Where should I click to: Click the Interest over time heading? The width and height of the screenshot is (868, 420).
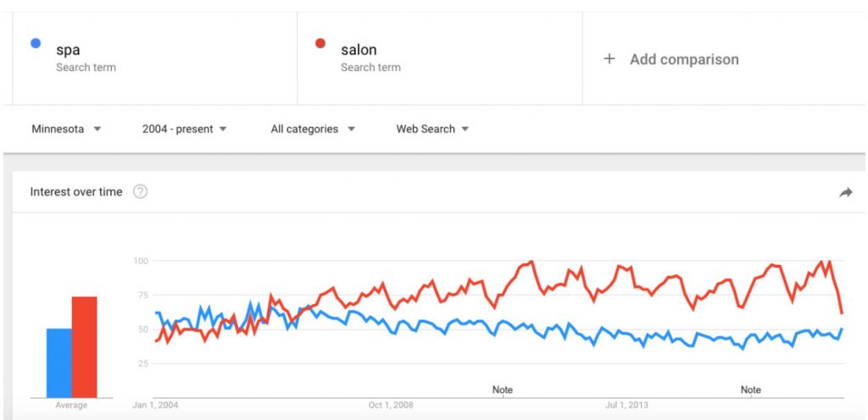click(x=76, y=191)
